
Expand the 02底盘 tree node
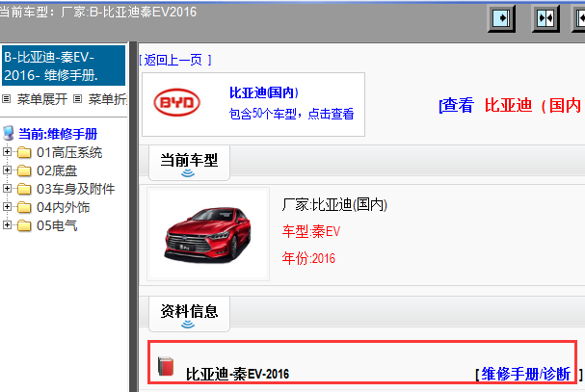pos(7,170)
